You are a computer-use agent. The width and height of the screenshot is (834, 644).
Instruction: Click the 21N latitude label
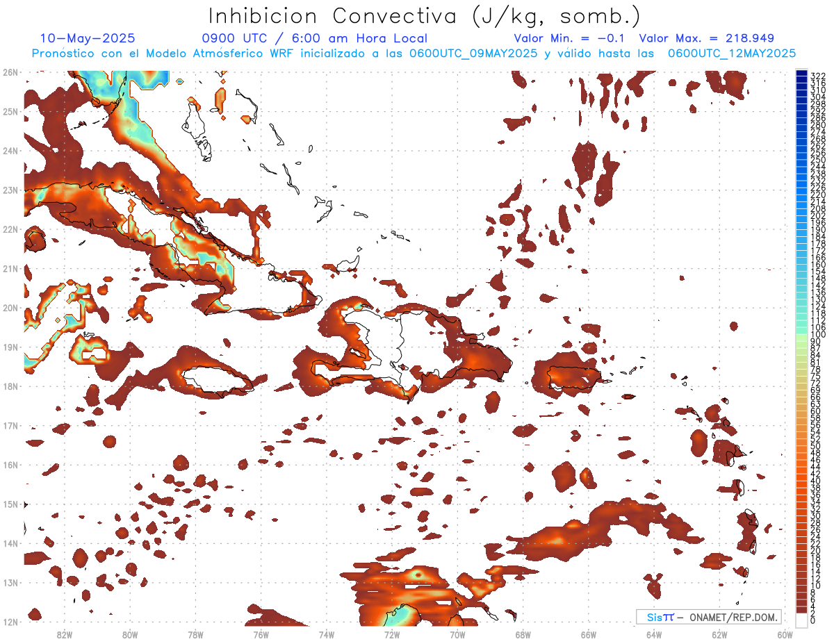coord(10,268)
